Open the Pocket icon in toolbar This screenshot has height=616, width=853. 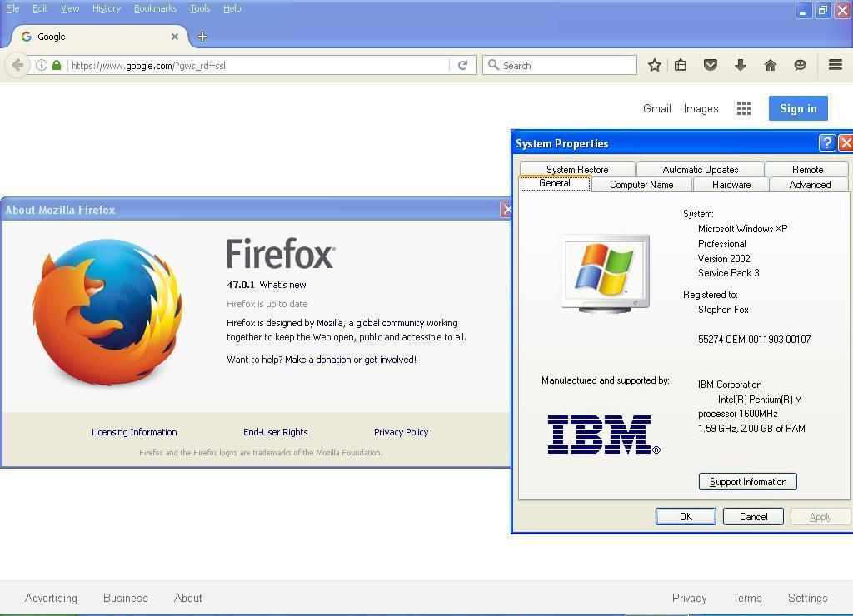point(711,65)
